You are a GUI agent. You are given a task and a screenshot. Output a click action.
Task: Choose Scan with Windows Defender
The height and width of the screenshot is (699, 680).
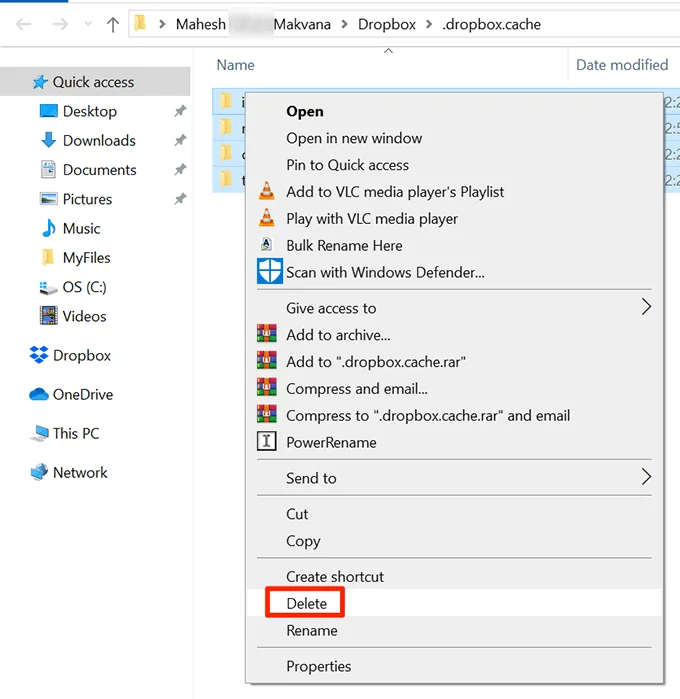(x=454, y=272)
